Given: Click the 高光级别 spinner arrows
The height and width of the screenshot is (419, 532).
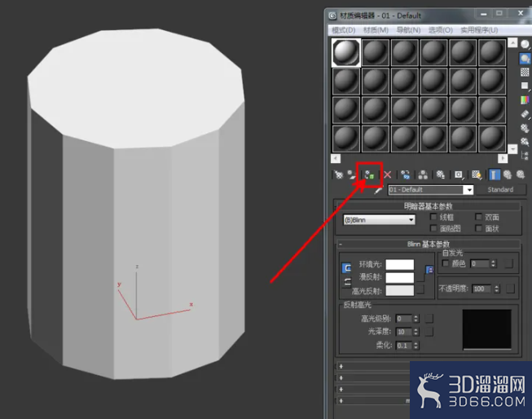Looking at the screenshot, I should pos(416,319).
